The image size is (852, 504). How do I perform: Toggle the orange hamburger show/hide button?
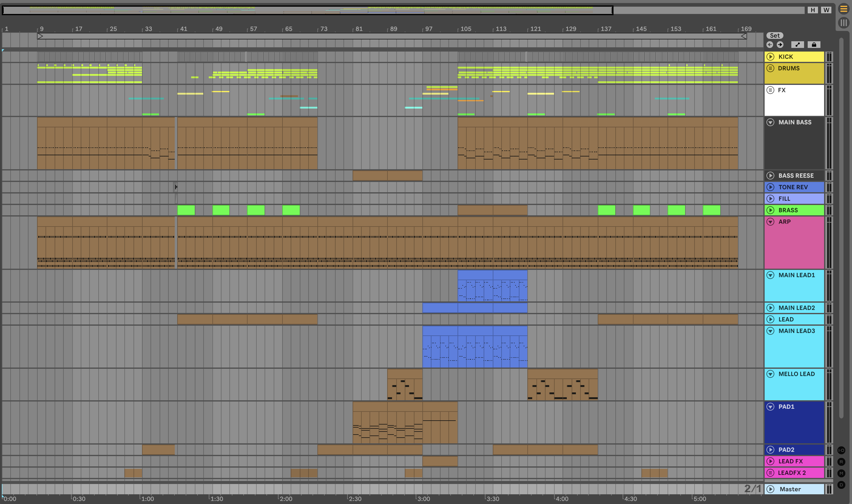844,9
